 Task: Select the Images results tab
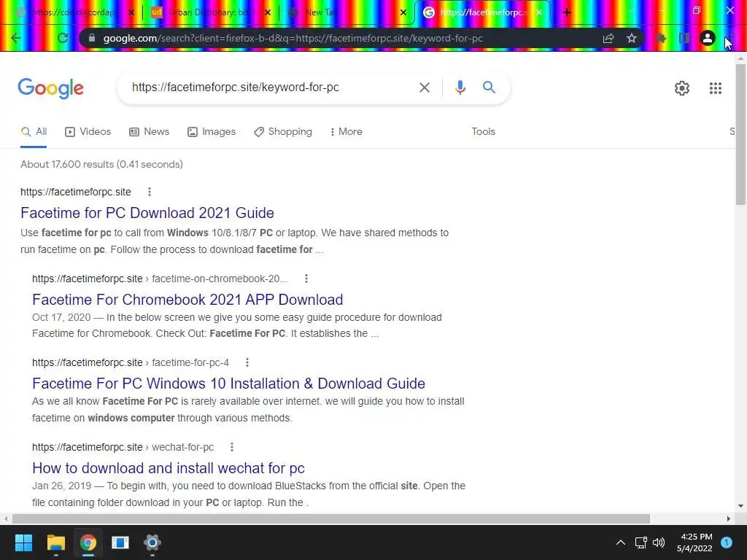pyautogui.click(x=212, y=131)
